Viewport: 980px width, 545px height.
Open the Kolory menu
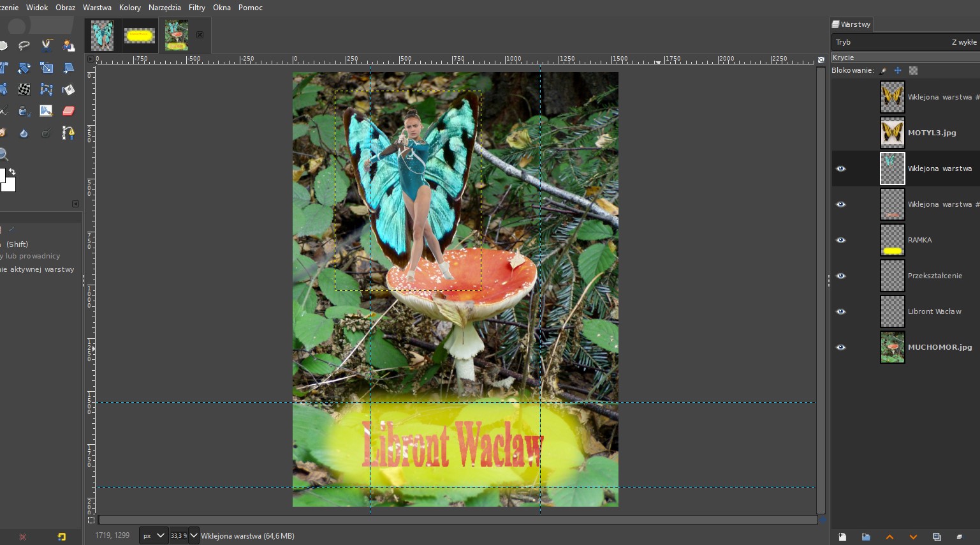click(129, 8)
